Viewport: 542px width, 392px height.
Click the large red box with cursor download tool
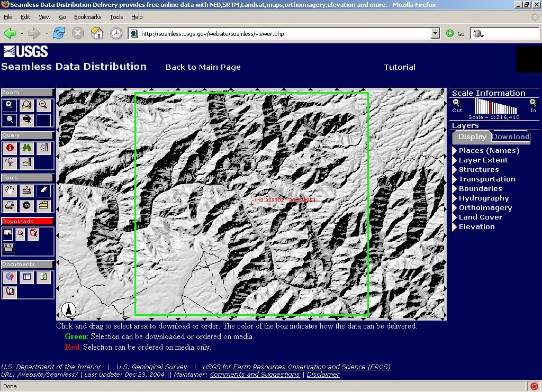[x=33, y=234]
